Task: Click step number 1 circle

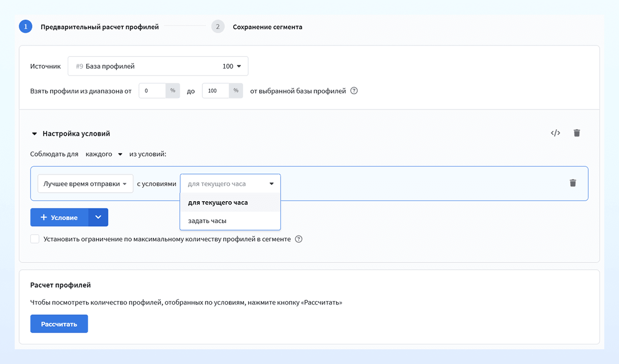Action: 26,26
